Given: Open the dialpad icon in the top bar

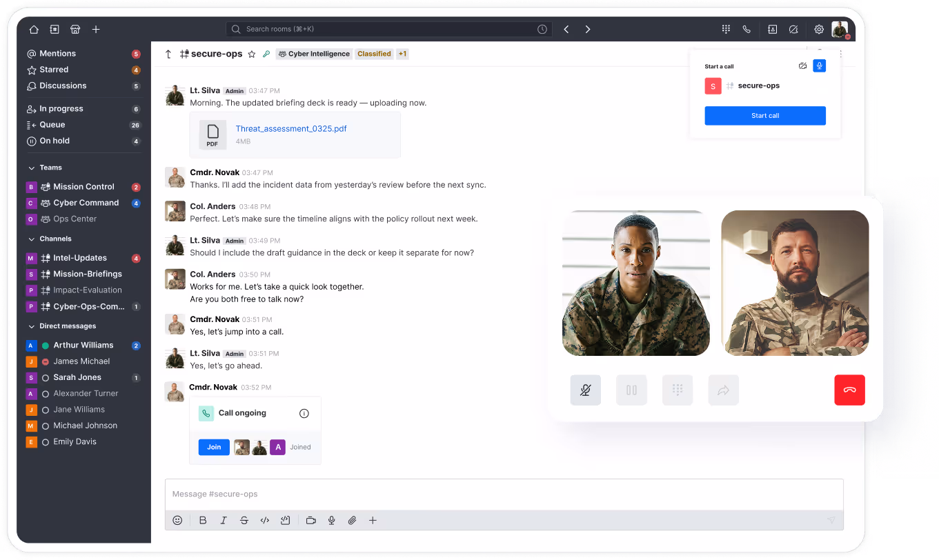Looking at the screenshot, I should point(726,30).
